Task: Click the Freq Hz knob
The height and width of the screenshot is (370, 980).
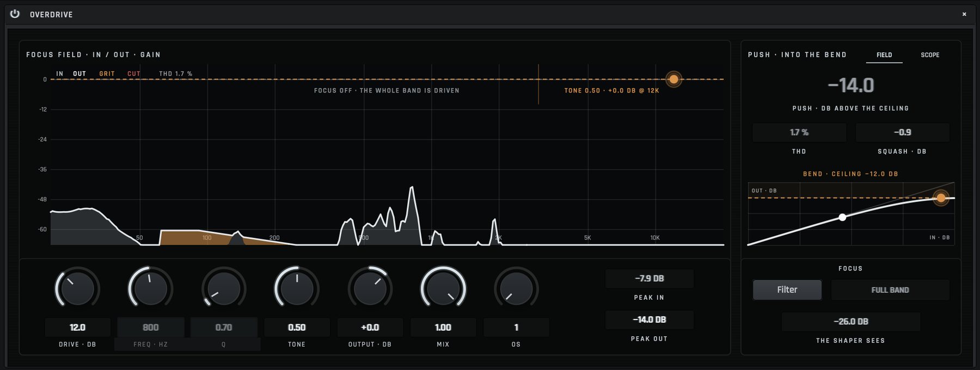Action: [150, 288]
